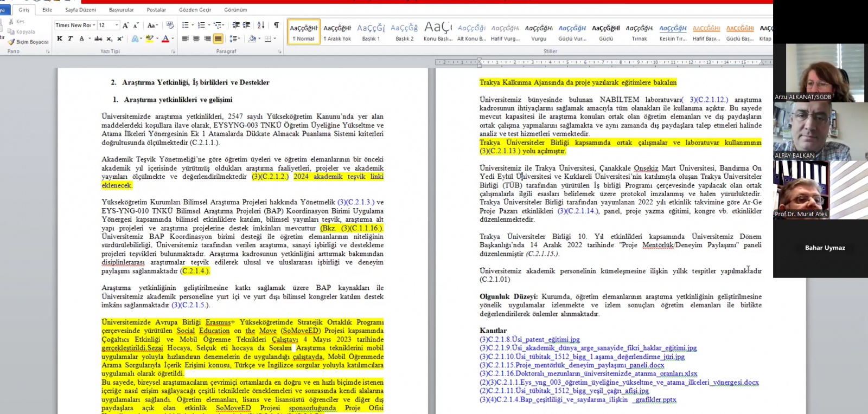Create a numbered list
Screen dimensions: 868x414
(202, 25)
